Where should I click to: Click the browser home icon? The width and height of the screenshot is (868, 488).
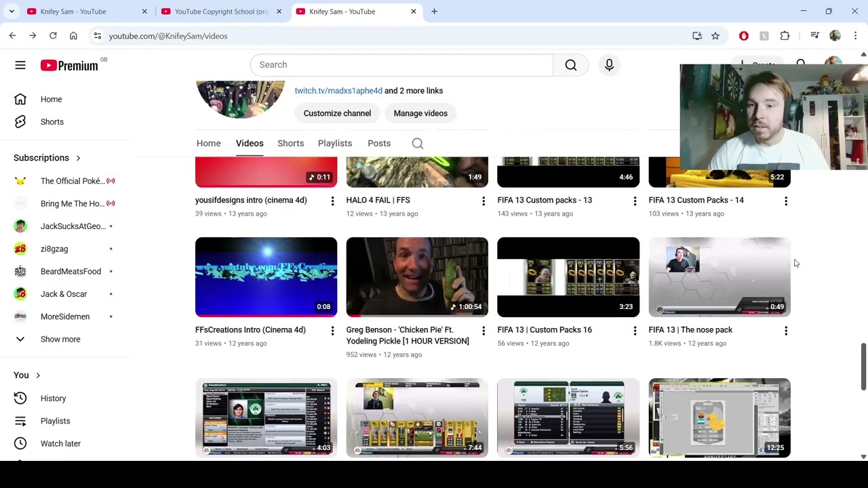73,36
